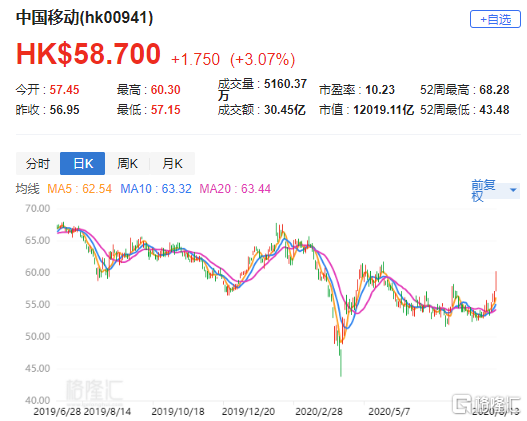Viewport: 527px width, 421px height.
Task: Open the 周K weekly candlestick tab
Action: pos(127,164)
